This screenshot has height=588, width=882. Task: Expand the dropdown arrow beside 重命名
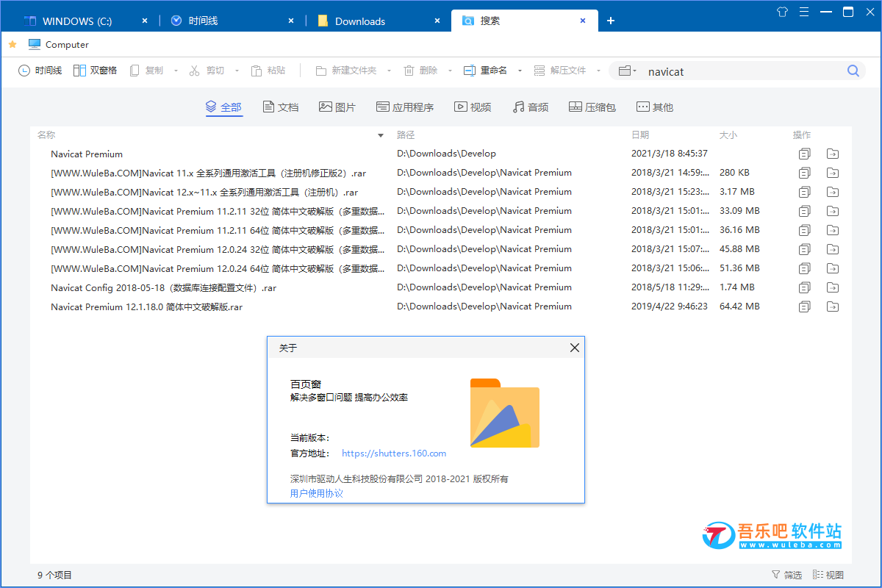[520, 71]
